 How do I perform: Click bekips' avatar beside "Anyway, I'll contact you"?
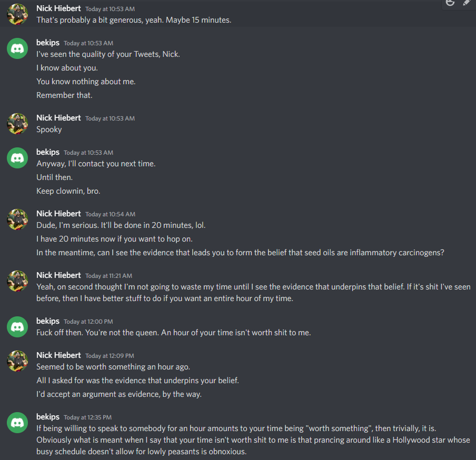pyautogui.click(x=17, y=158)
